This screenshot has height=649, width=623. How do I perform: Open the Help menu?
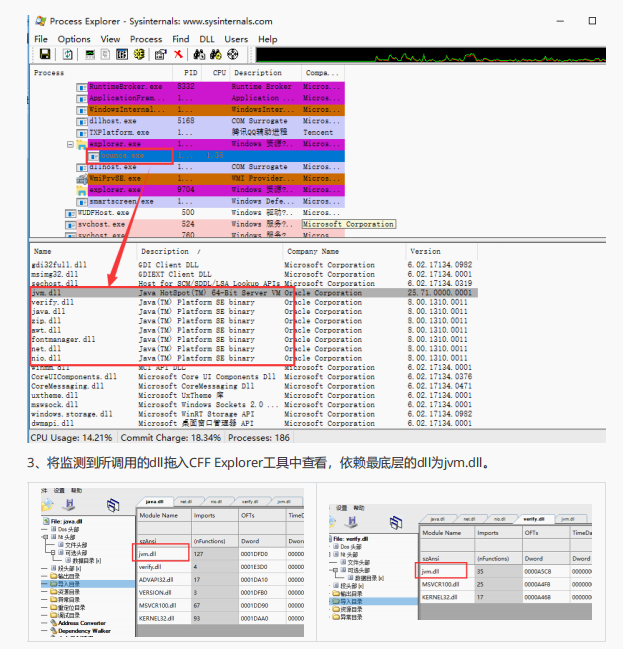[x=267, y=39]
